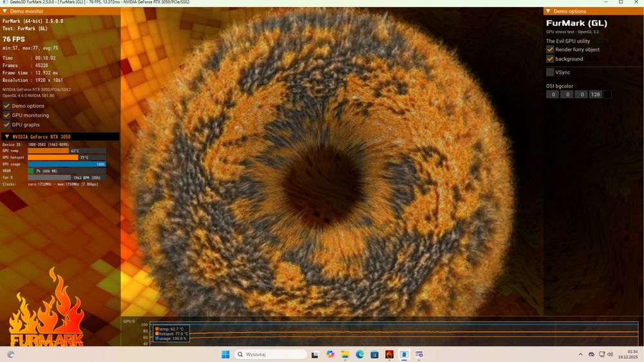Toggle the Demo options checkbox in Demo monitor
The image size is (644, 362).
pos(6,106)
